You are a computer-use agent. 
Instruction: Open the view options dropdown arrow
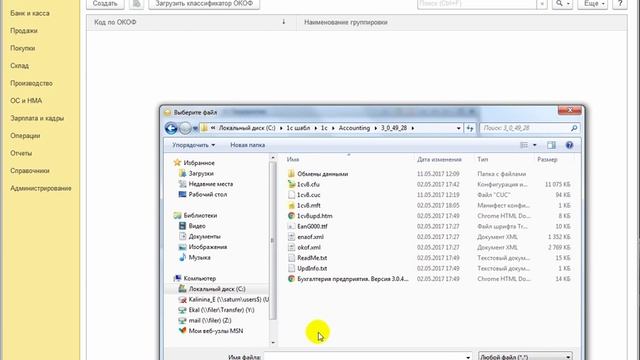click(x=535, y=145)
